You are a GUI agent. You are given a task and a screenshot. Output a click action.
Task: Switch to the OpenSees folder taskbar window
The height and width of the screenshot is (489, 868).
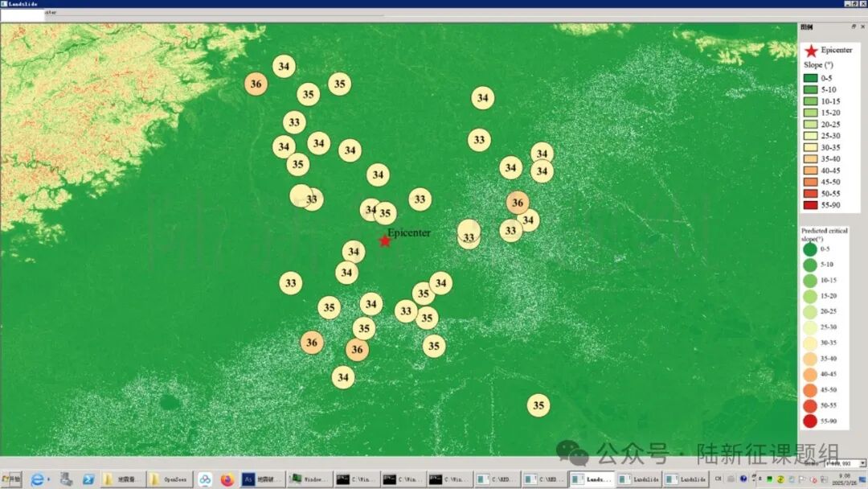coord(170,479)
